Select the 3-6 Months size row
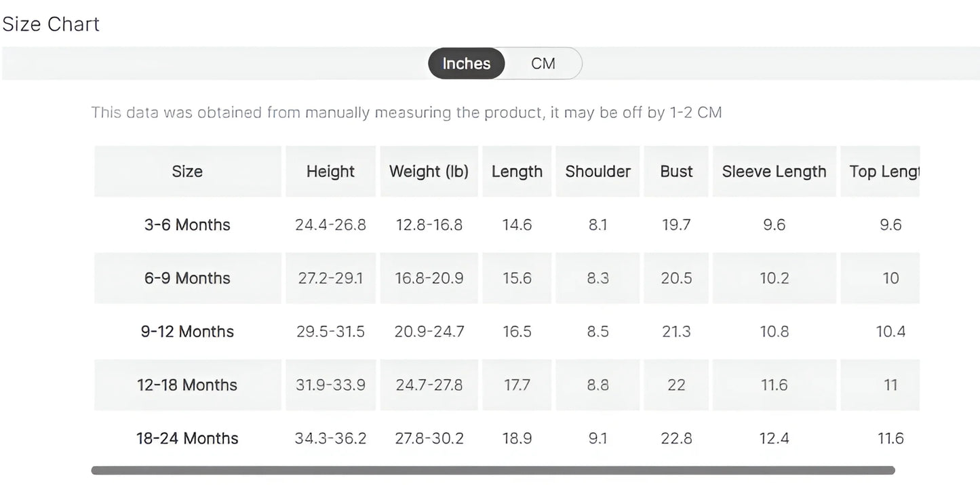Screen dimensions: 980x485 [x=507, y=225]
